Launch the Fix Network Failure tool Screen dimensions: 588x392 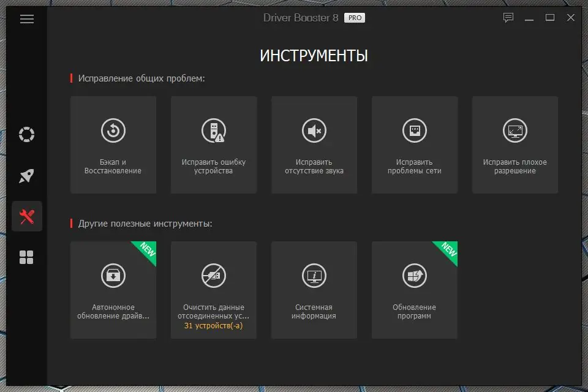point(414,145)
